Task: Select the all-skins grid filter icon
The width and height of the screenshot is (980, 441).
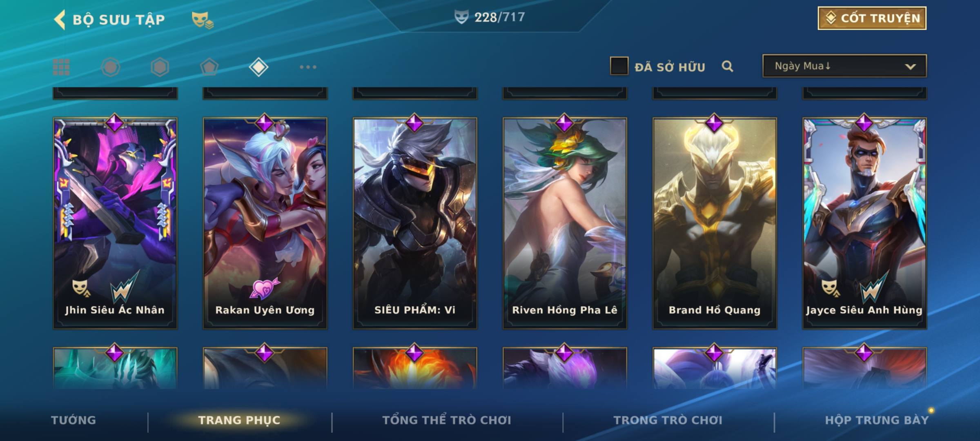Action: (61, 67)
